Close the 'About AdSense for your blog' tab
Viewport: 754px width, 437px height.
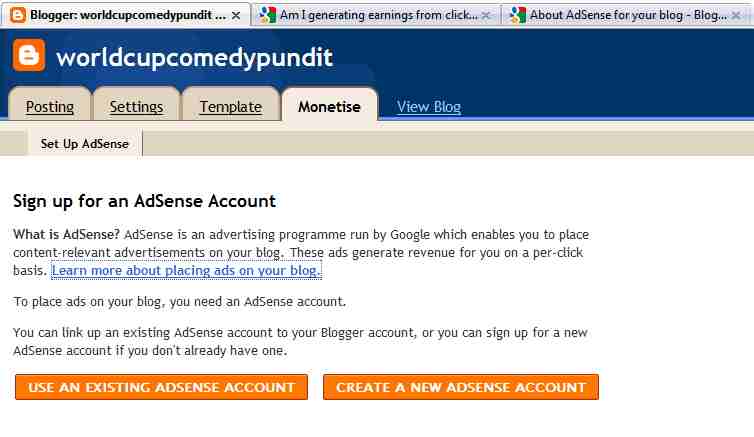[x=736, y=15]
